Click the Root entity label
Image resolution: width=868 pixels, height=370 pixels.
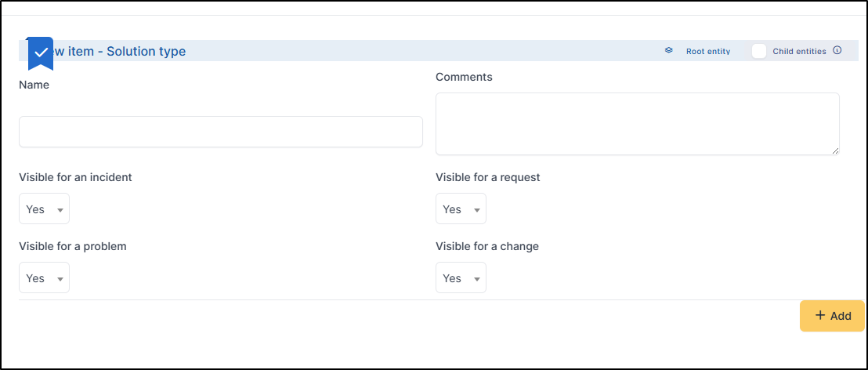[707, 52]
